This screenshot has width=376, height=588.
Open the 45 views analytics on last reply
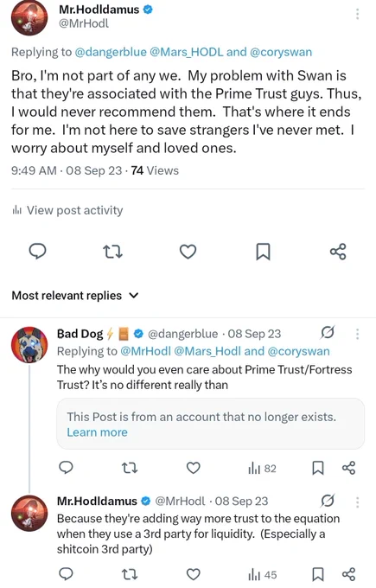click(x=263, y=574)
